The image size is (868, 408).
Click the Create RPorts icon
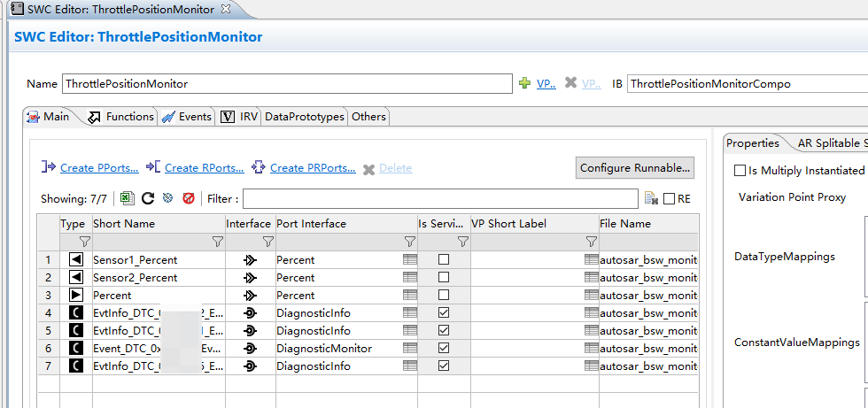pyautogui.click(x=153, y=166)
